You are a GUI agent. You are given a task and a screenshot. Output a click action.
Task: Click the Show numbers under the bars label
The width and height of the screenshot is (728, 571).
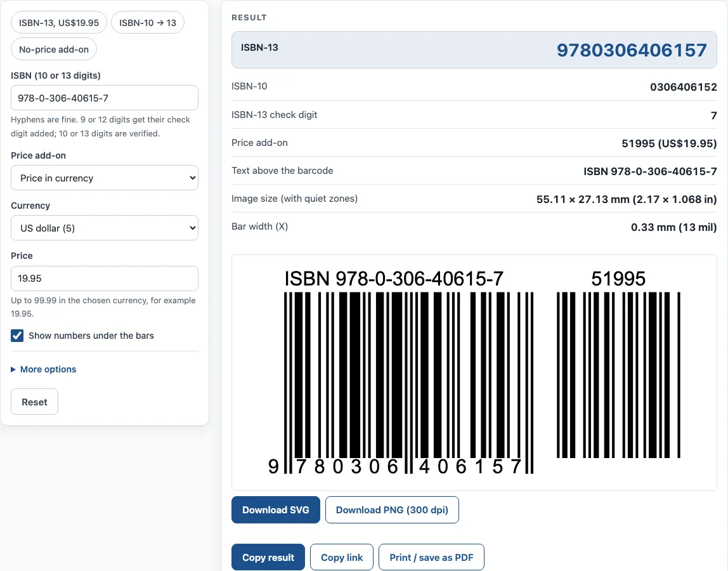tap(91, 336)
